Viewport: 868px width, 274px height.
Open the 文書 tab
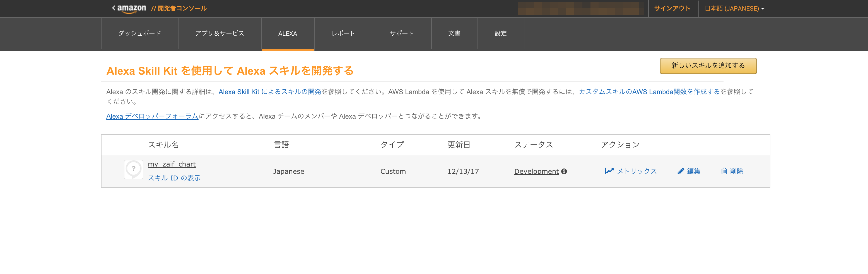[455, 33]
